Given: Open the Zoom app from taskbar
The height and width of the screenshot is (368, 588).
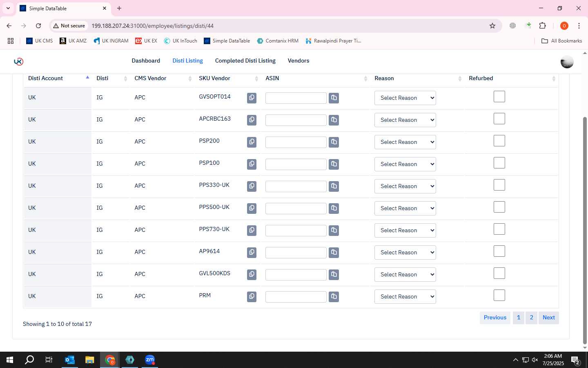Looking at the screenshot, I should (150, 360).
